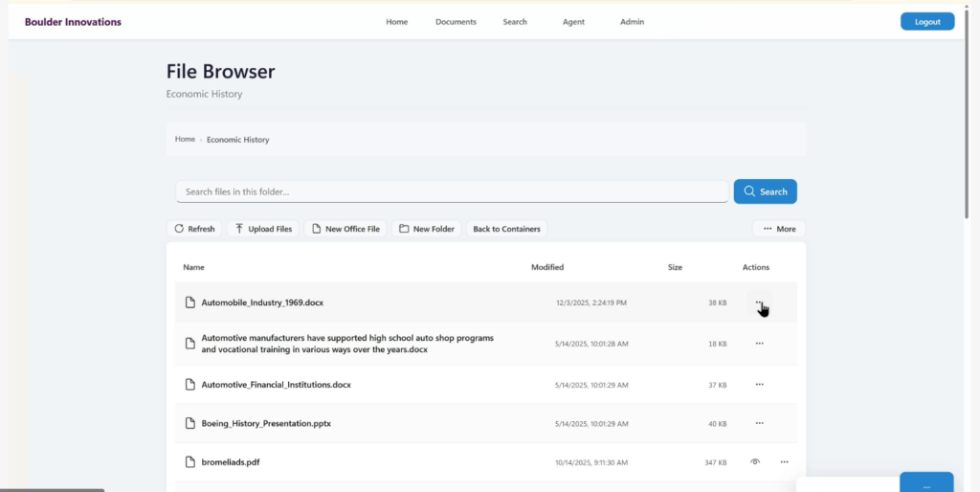Go to the Documents nav item
This screenshot has height=492, width=980.
tap(456, 22)
